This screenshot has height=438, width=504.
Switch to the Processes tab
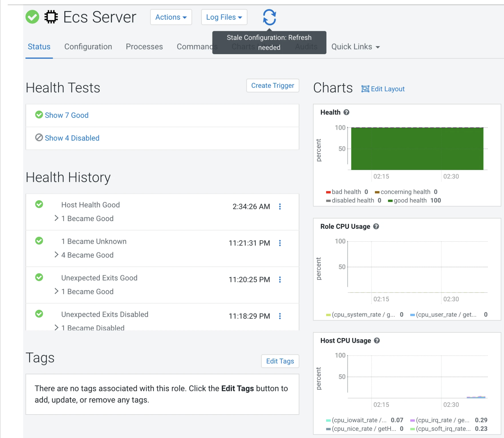point(144,47)
